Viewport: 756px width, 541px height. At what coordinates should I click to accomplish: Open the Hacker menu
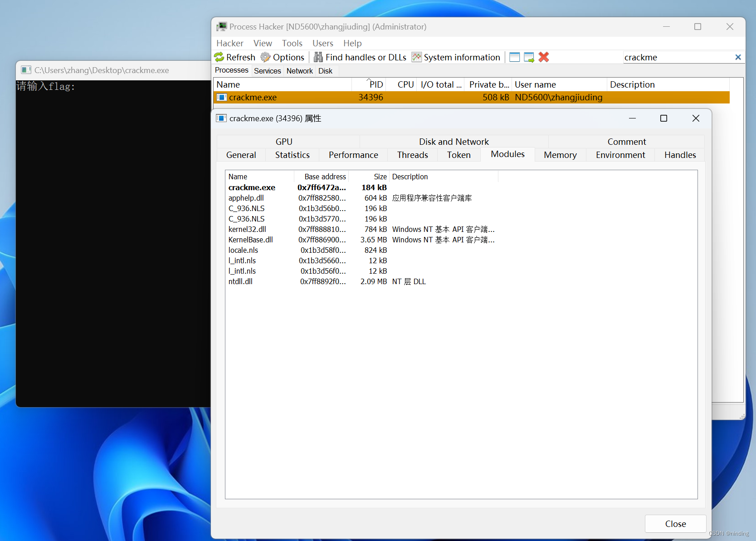(230, 43)
